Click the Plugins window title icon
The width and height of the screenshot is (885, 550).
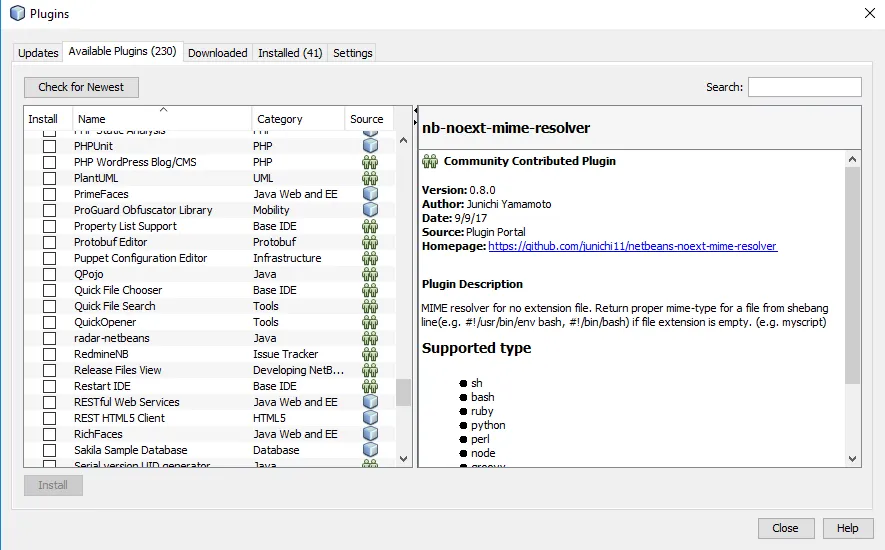17,14
